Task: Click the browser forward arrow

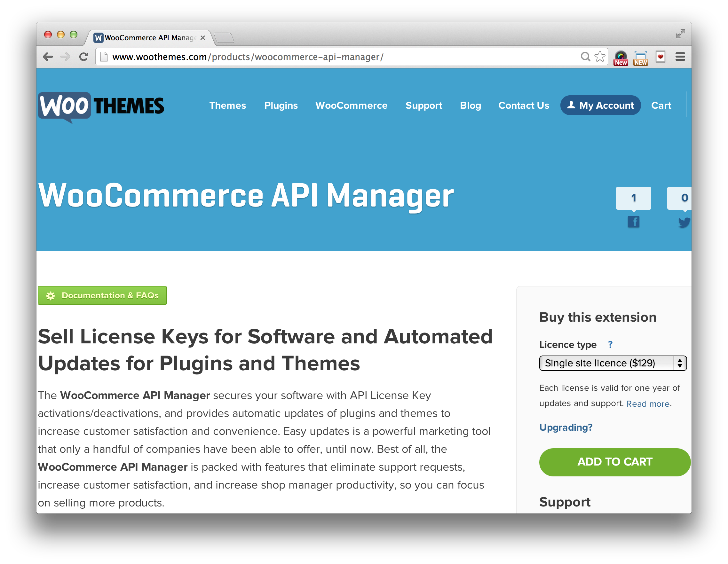Action: click(x=66, y=57)
